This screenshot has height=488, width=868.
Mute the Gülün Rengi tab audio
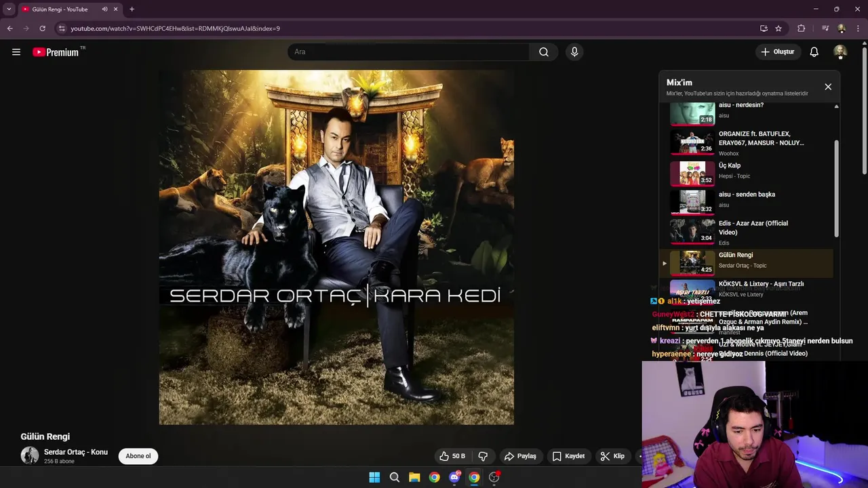104,9
